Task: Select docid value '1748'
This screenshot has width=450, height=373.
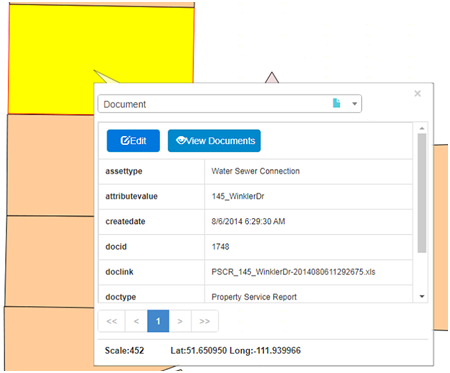Action: coord(220,247)
